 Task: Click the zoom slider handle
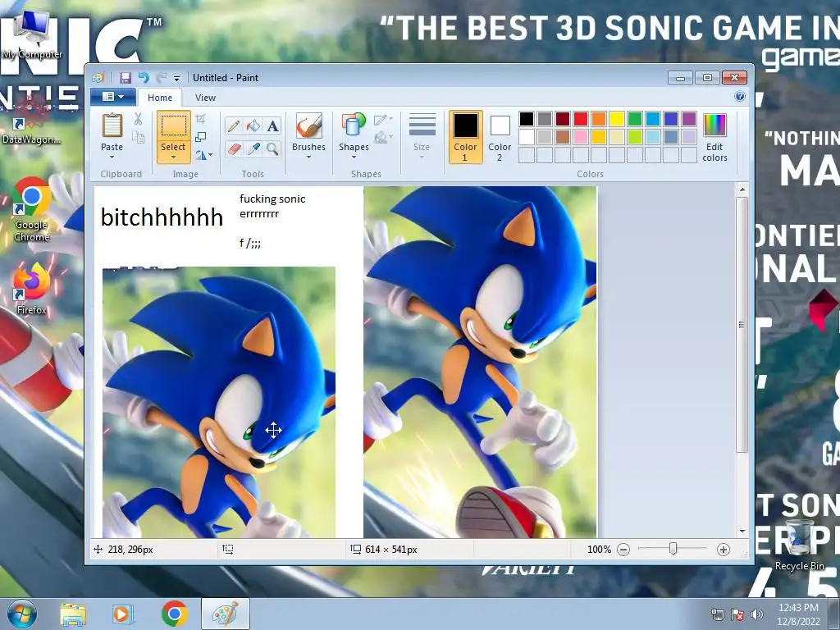click(x=673, y=549)
